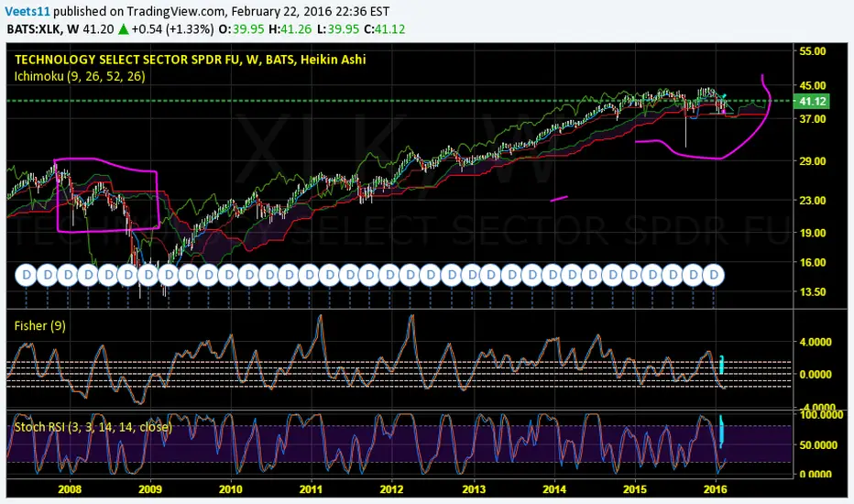Click the 16.00 price axis label
This screenshot has width=854, height=504.
point(812,262)
